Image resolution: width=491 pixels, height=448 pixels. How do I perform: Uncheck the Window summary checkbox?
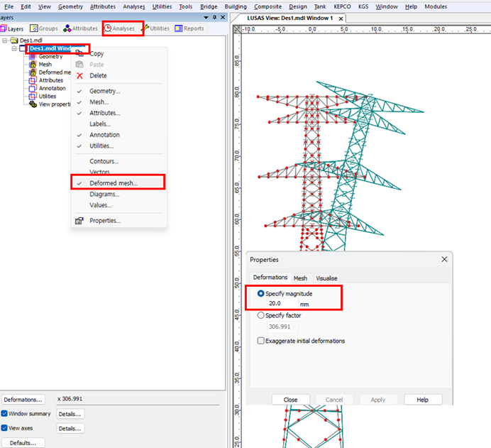(5, 414)
